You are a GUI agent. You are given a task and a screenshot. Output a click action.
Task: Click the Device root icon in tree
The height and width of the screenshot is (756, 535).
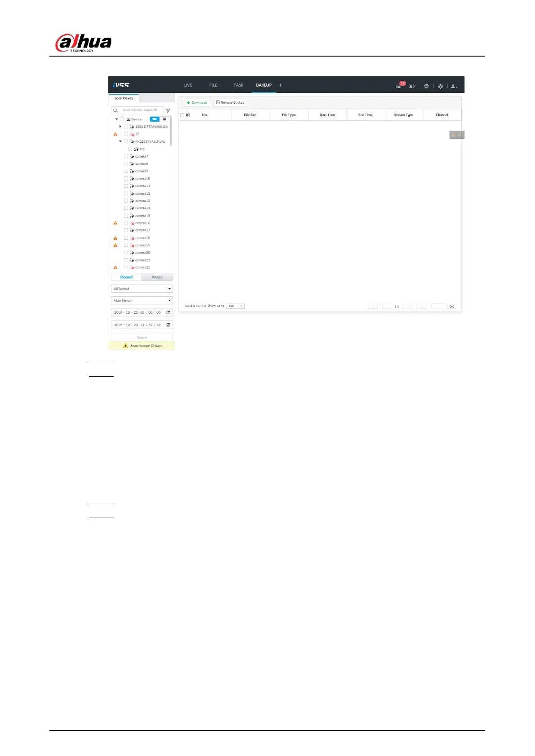click(128, 119)
